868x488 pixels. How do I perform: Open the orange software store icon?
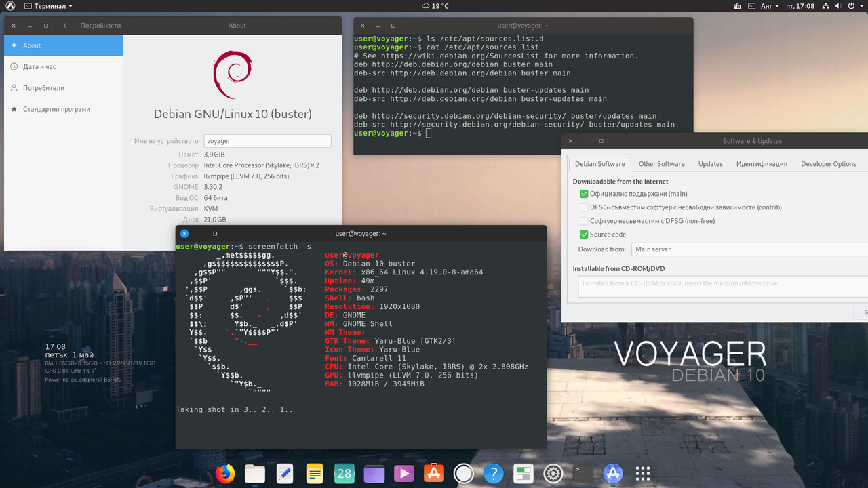pos(434,473)
